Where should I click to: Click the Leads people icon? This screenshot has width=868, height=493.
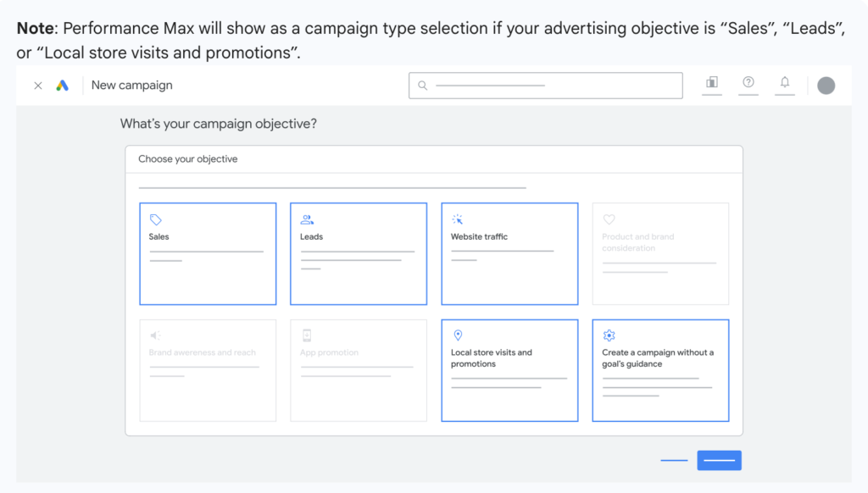[x=307, y=219]
